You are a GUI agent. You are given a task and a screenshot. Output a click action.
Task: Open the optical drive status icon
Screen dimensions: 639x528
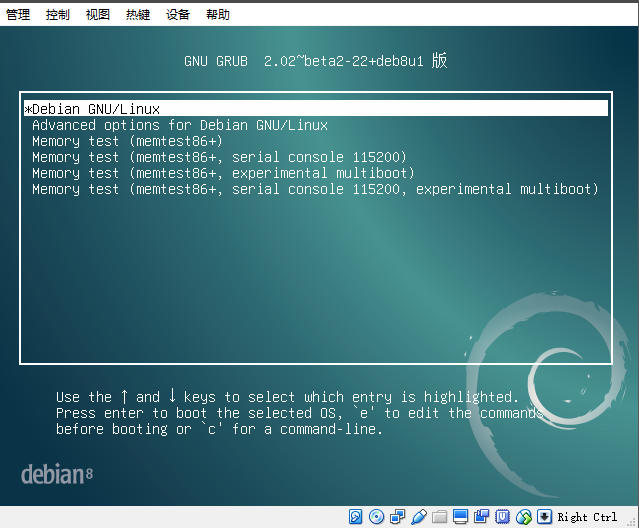376,517
